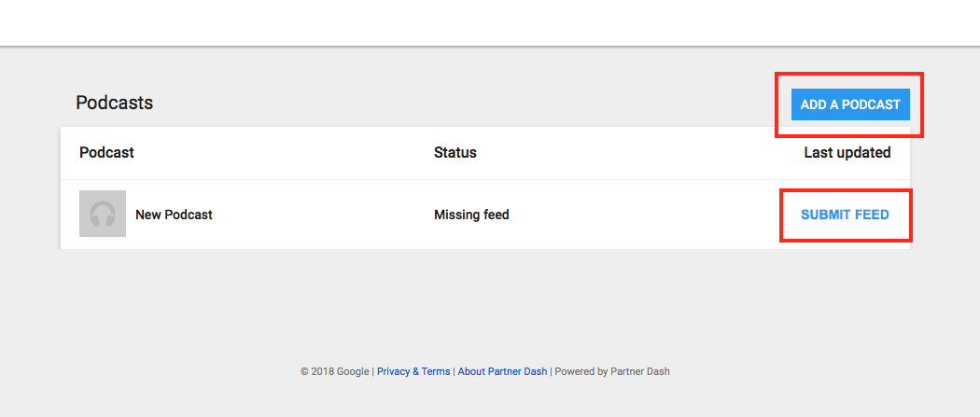Click the blank white top header bar
Image resolution: width=980 pixels, height=417 pixels.
[490, 22]
